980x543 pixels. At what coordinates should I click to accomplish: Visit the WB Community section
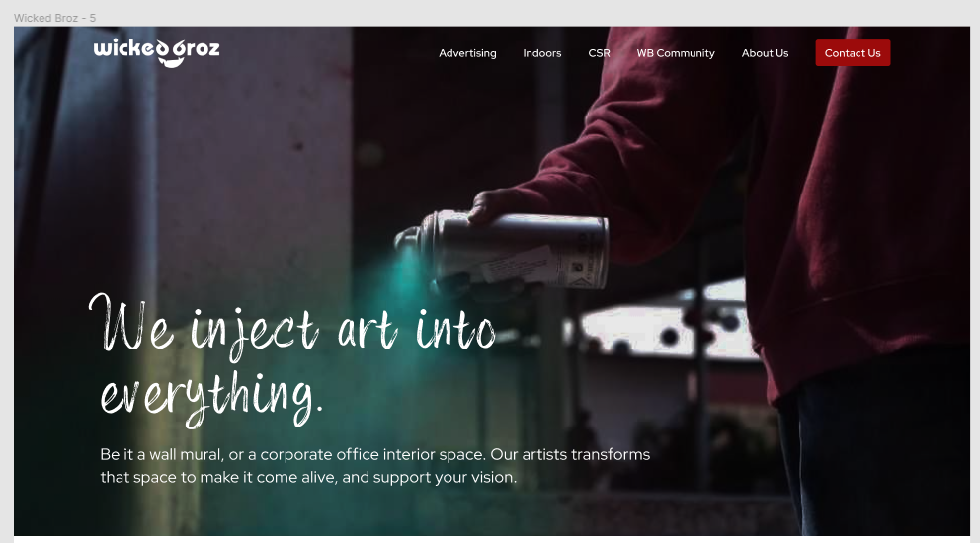[676, 53]
